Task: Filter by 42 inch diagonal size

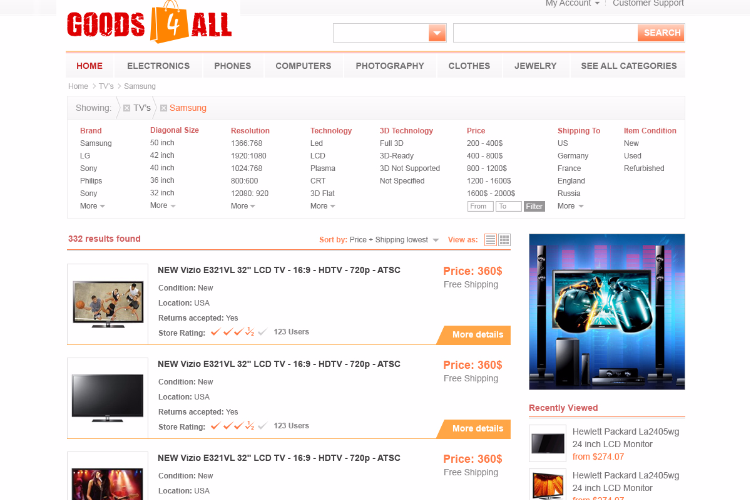Action: [x=162, y=156]
